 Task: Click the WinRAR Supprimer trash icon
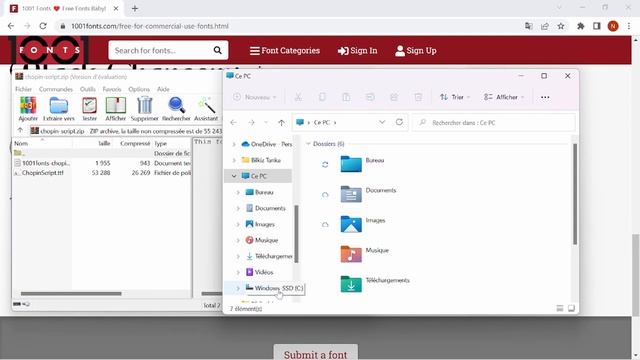(144, 109)
